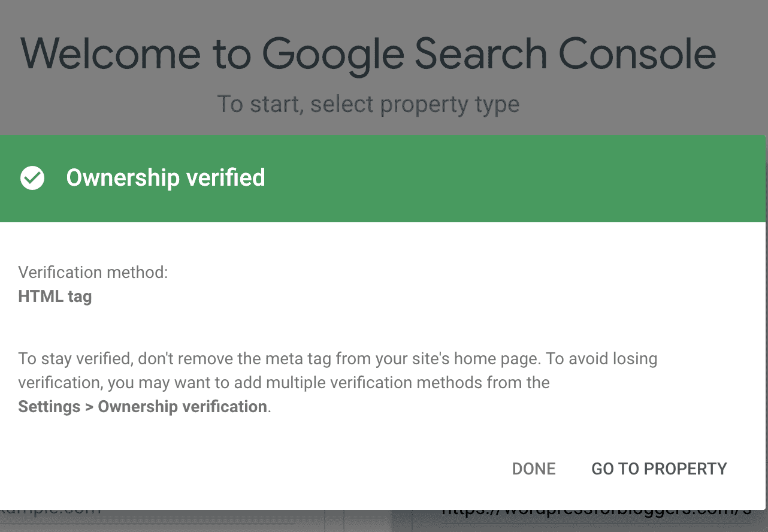Select GO TO PROPERTY
The image size is (768, 532).
click(659, 468)
